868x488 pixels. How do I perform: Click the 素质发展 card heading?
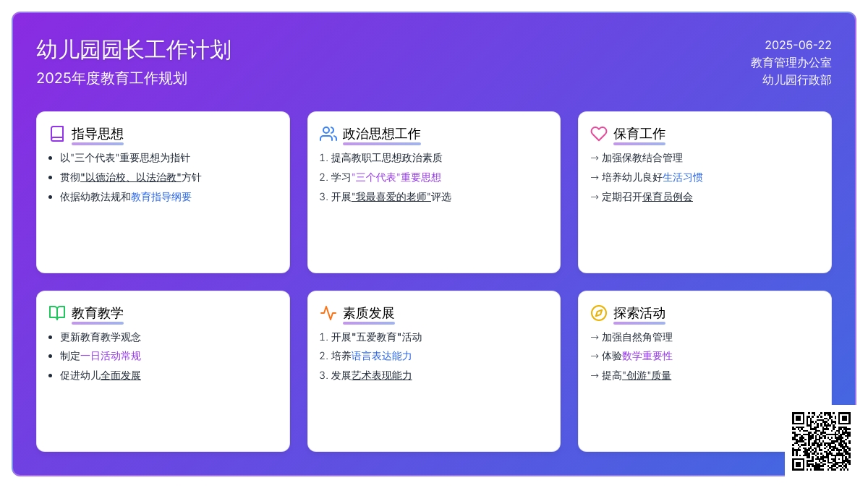[x=369, y=313]
